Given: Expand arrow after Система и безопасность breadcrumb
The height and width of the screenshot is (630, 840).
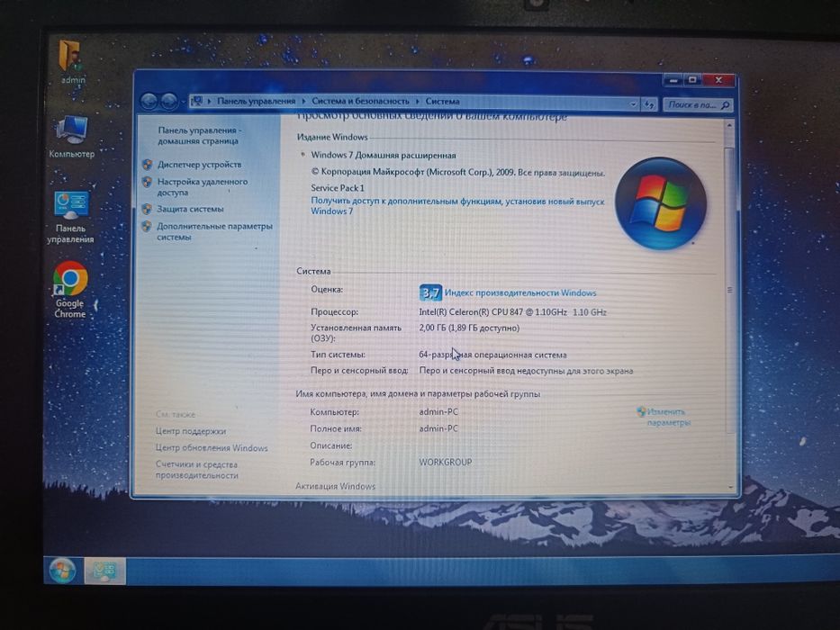Looking at the screenshot, I should click(x=418, y=101).
